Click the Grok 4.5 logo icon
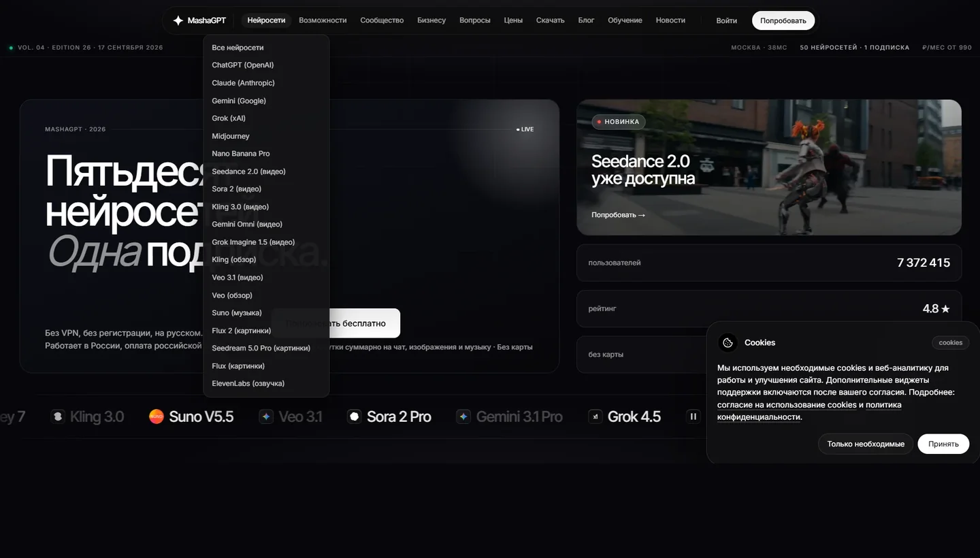 pyautogui.click(x=595, y=416)
